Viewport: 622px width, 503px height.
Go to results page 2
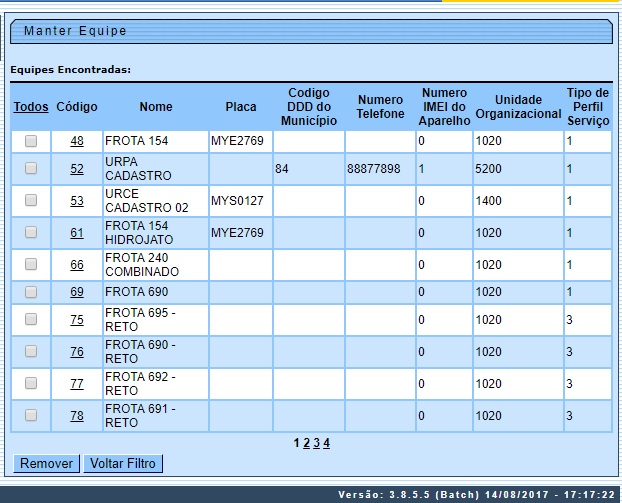306,443
